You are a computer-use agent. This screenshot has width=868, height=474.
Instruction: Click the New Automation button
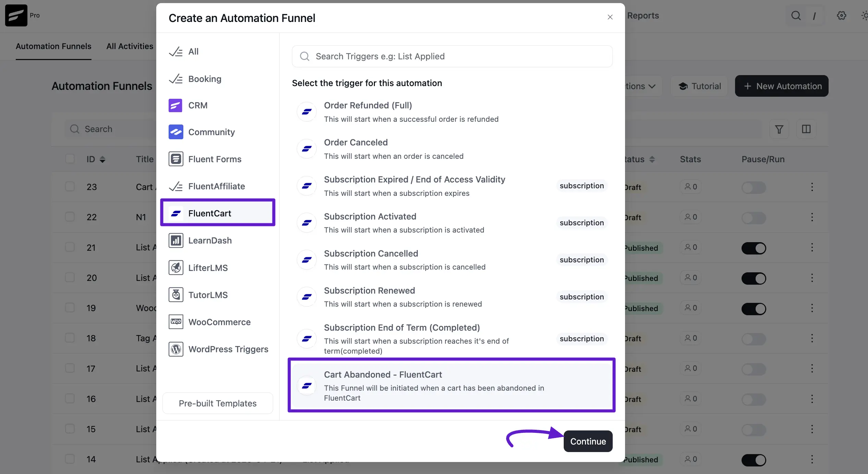(x=782, y=86)
